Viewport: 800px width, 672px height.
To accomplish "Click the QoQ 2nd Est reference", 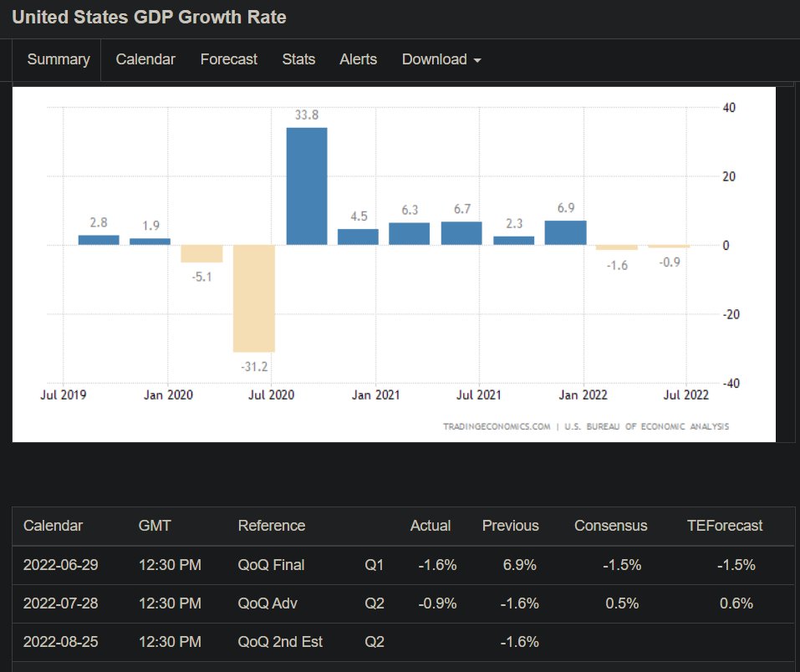I will coord(280,641).
